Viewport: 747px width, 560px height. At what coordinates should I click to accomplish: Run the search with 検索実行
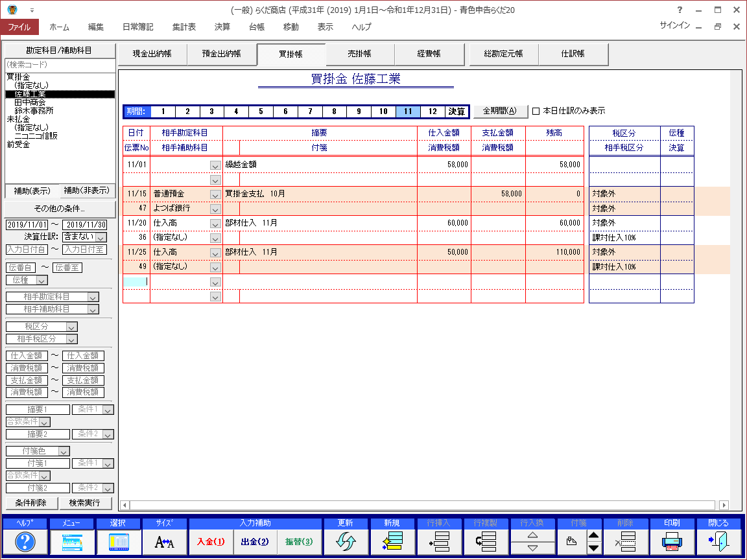pos(85,503)
